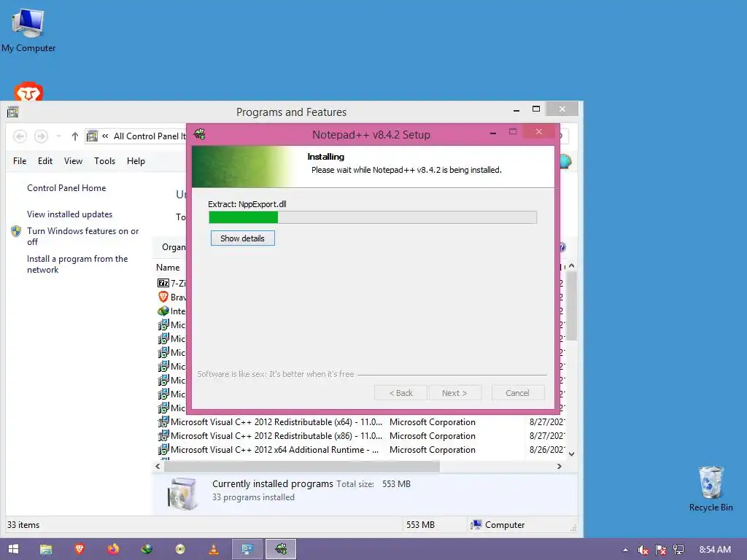Open the Help menu
747x560 pixels.
(x=136, y=161)
